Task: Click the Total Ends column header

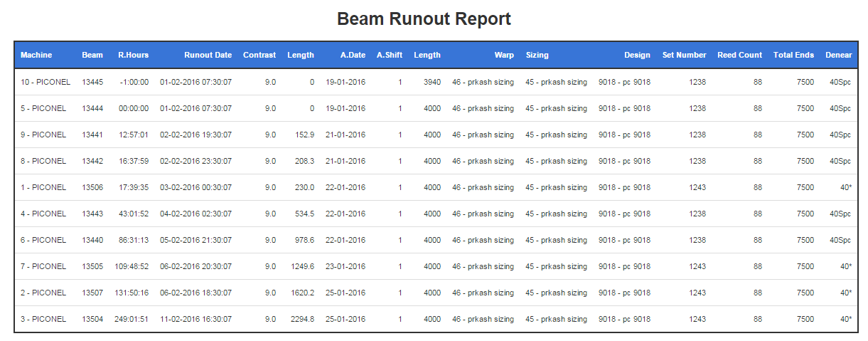Action: tap(794, 55)
